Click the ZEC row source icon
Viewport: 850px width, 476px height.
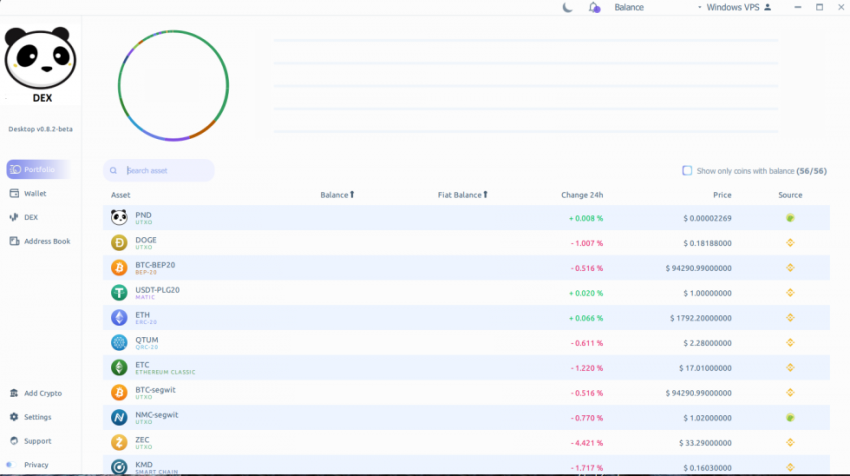click(790, 442)
